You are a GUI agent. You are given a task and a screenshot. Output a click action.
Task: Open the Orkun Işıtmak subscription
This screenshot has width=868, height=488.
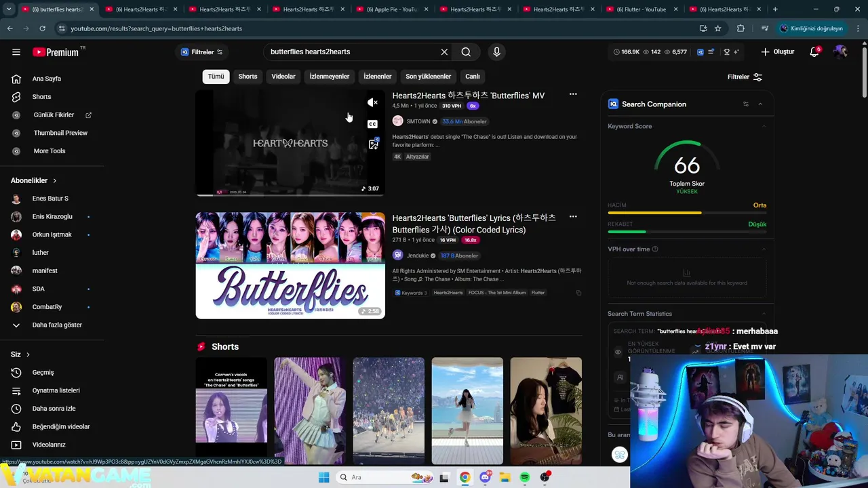[x=52, y=235]
